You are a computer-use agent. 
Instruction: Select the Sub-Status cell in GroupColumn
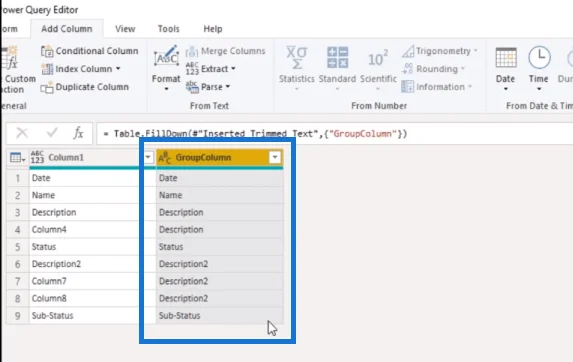(x=220, y=316)
